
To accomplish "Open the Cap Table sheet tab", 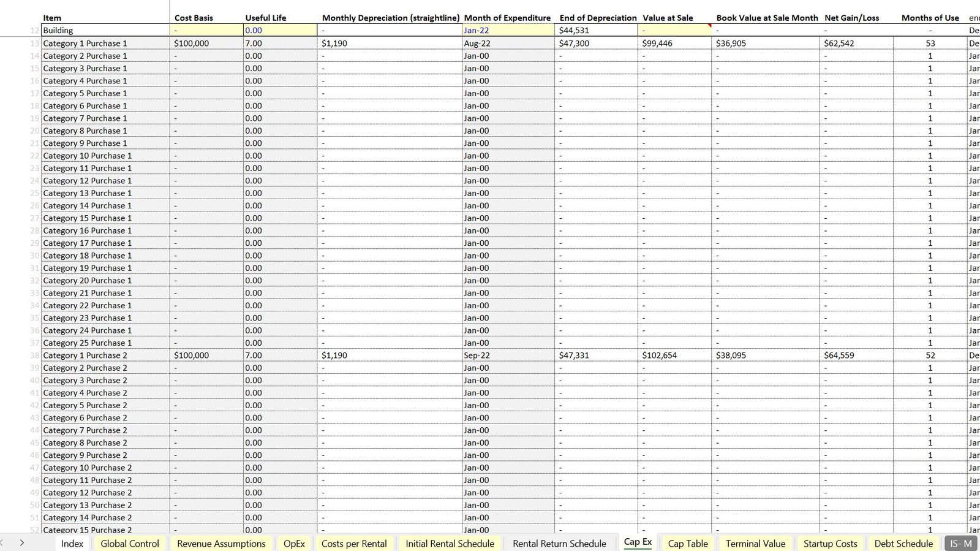I will tap(688, 544).
